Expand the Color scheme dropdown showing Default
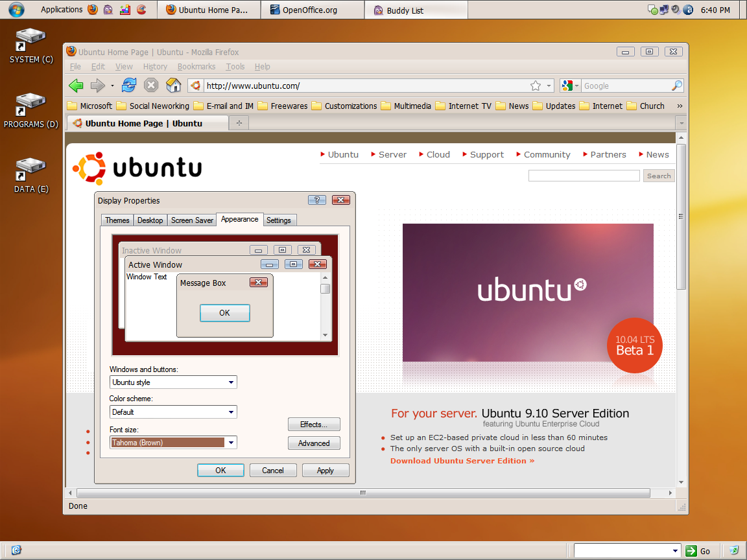Image resolution: width=747 pixels, height=560 pixels. click(x=230, y=412)
